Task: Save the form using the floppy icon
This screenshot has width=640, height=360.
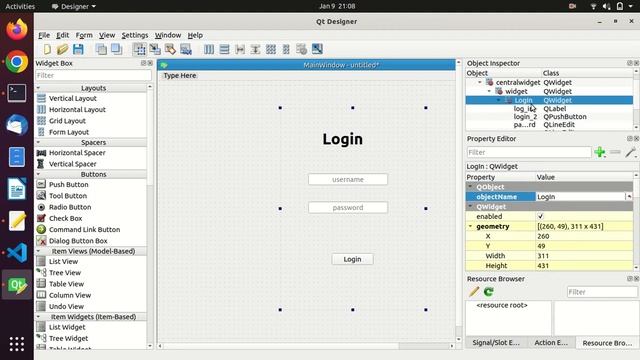Action: tap(78, 49)
